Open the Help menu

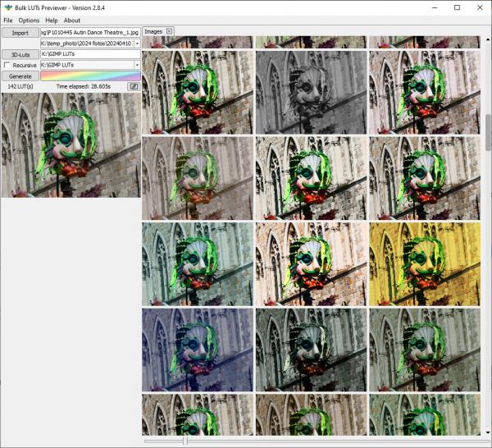coord(52,21)
